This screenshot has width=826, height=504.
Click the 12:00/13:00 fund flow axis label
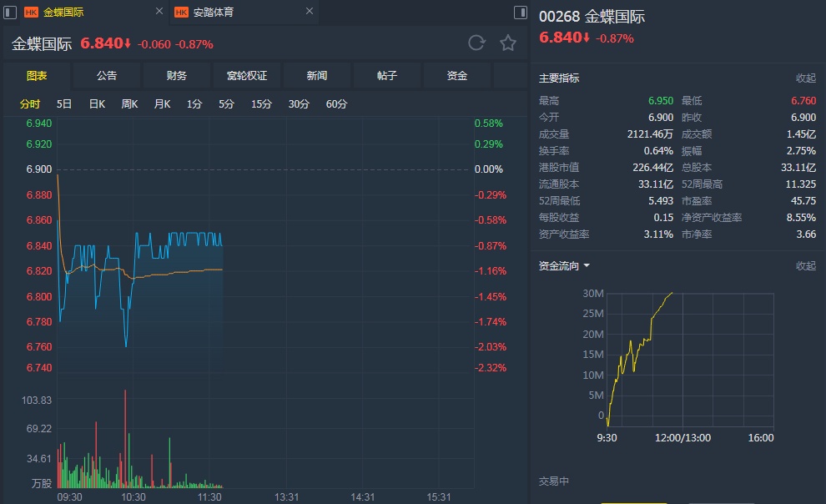[682, 437]
